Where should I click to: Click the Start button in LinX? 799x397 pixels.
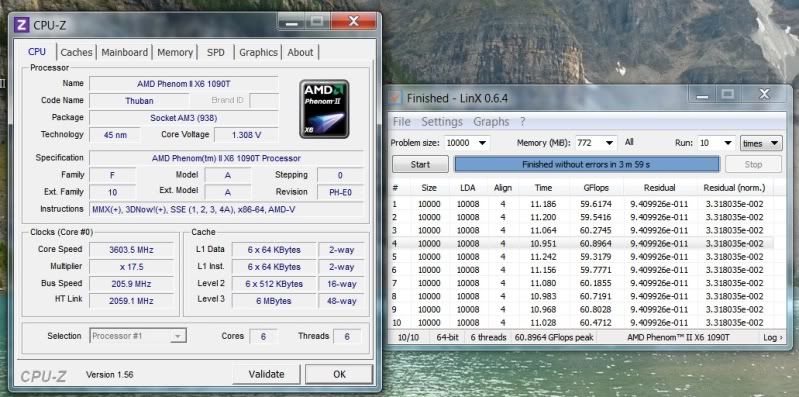420,164
